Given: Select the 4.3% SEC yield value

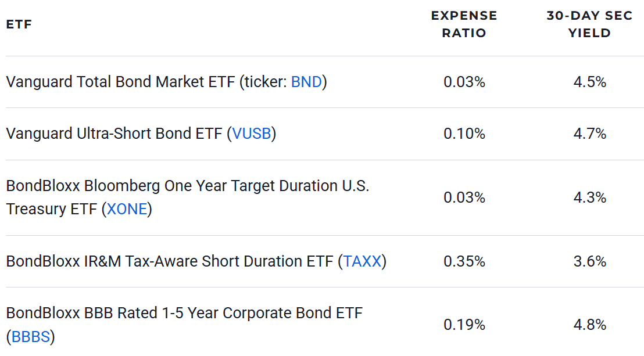Looking at the screenshot, I should coord(589,197).
